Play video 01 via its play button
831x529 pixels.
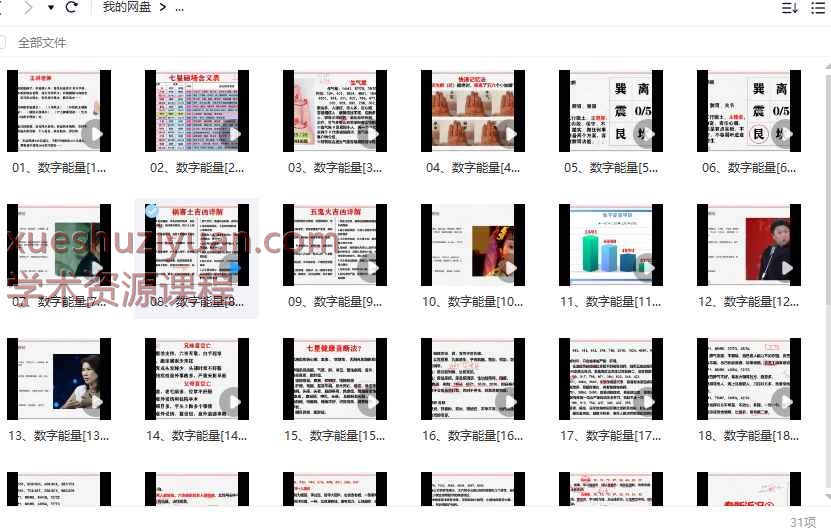pos(94,133)
